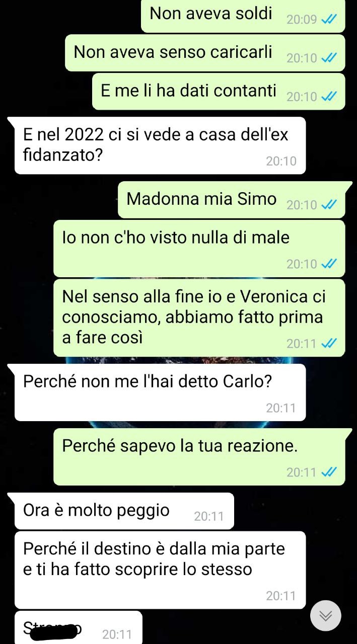
Task: Select message 'E nel 2022 ci si vede'
Action: [160, 145]
